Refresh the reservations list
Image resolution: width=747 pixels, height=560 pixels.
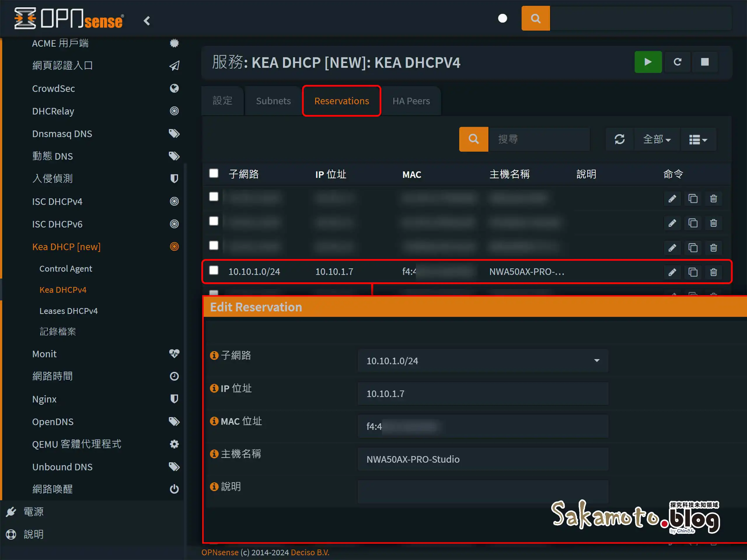tap(620, 139)
